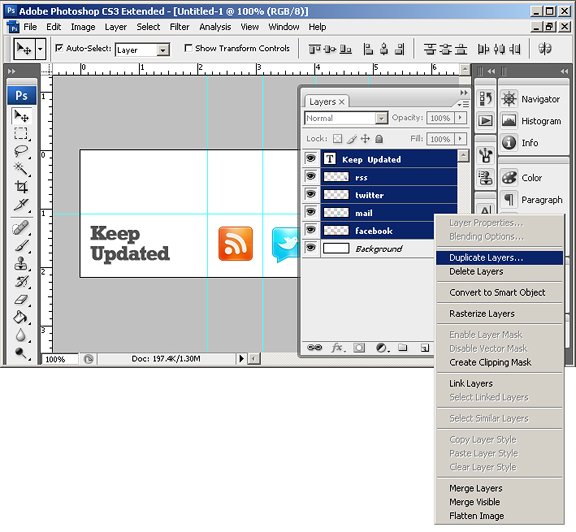Viewport: 576px width, 532px height.
Task: Click the zoom 100% field in status bar
Action: click(60, 359)
